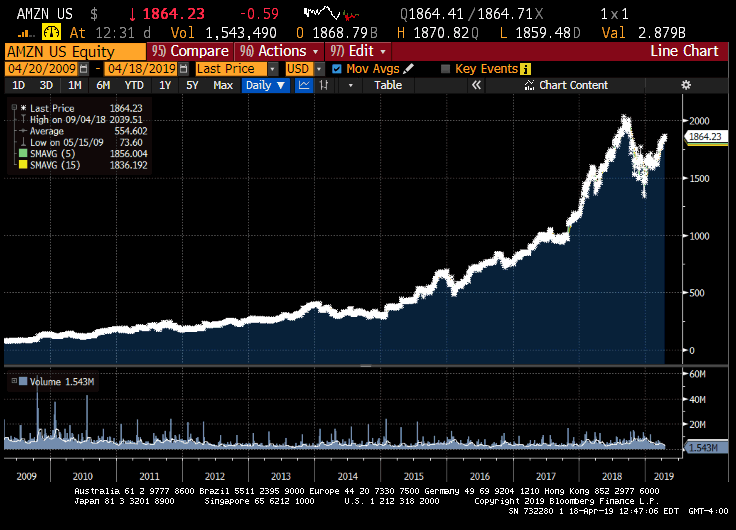
Task: Select the 1D range tab
Action: pos(18,85)
